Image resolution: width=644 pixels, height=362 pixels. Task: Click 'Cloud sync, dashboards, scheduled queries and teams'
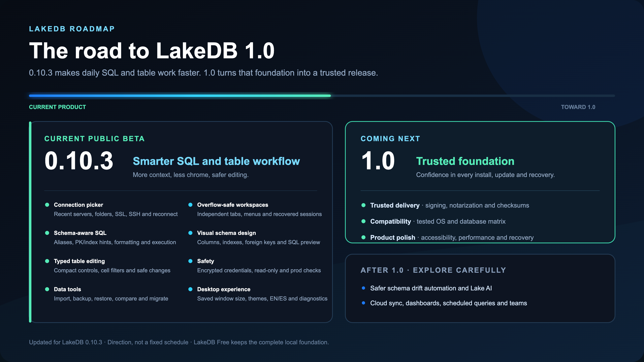coord(449,303)
